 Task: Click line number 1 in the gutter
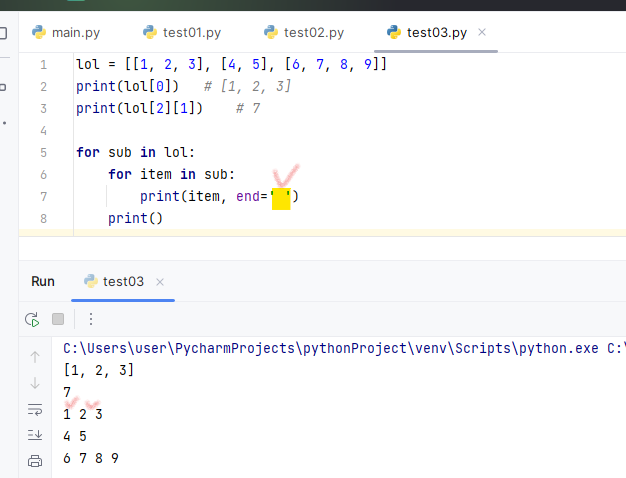tap(44, 65)
